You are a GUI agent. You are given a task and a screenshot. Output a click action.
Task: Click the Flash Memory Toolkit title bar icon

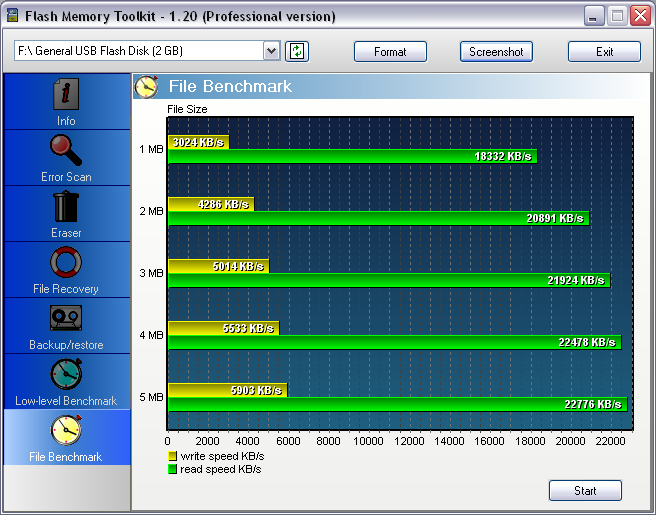(x=13, y=15)
